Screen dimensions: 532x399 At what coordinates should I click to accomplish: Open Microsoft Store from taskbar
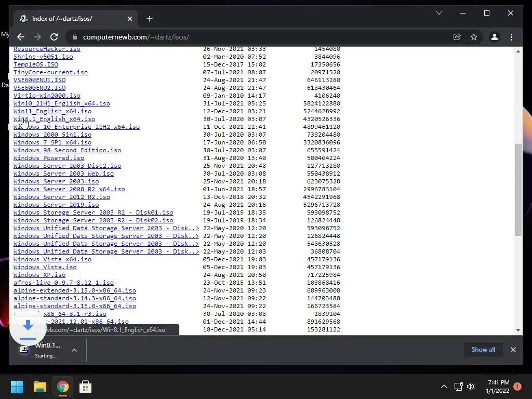pyautogui.click(x=86, y=387)
